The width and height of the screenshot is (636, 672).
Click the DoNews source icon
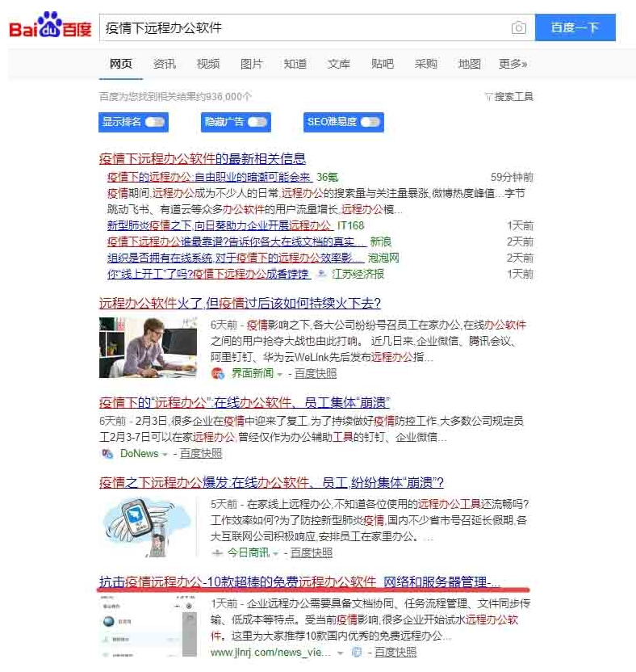click(107, 454)
